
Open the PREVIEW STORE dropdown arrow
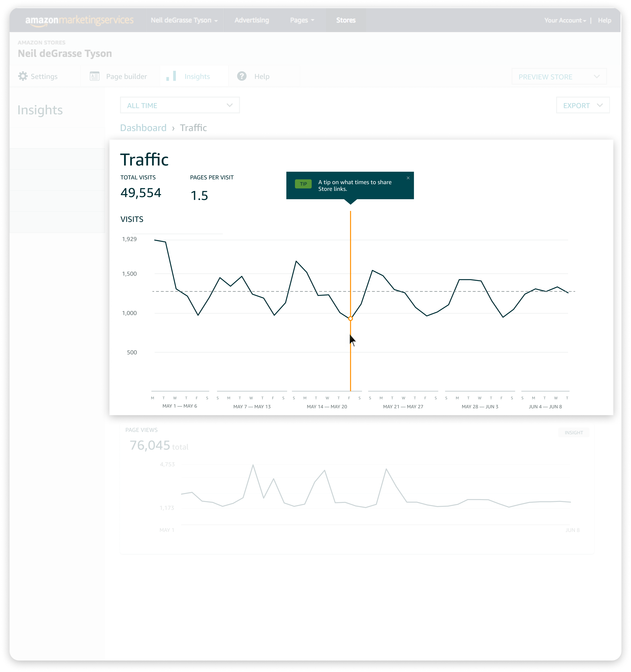coord(597,76)
